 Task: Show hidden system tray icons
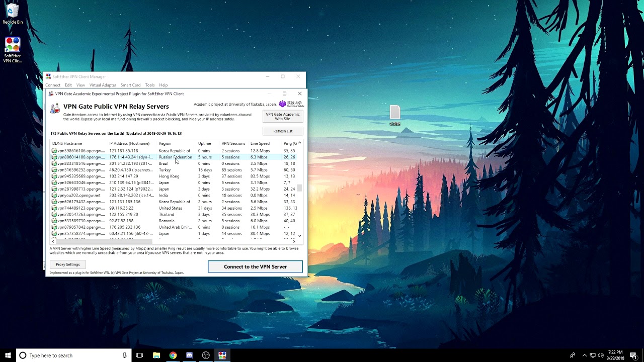tap(584, 355)
